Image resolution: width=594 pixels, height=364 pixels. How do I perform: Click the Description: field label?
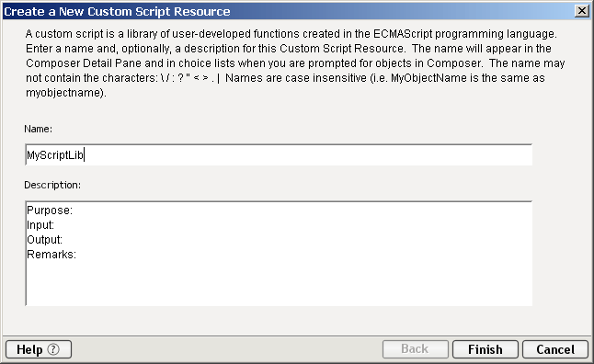click(x=52, y=185)
